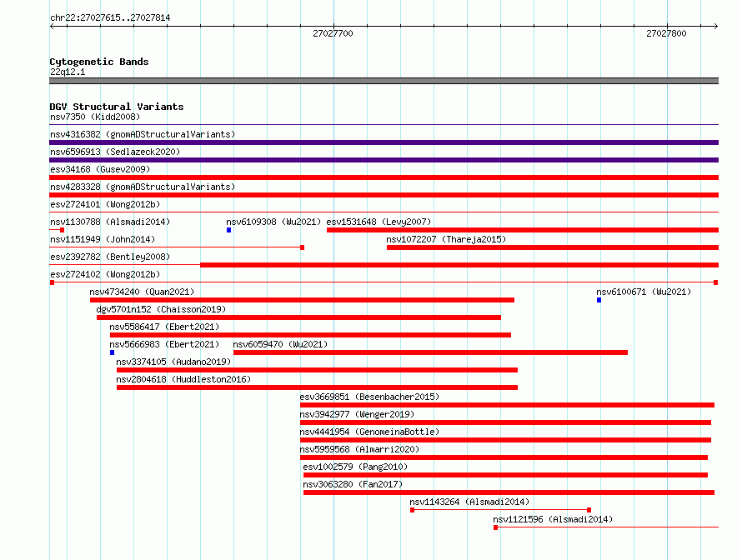Click esv1002579 (Pang2010) label
Image resolution: width=742 pixels, height=560 pixels.
click(355, 467)
